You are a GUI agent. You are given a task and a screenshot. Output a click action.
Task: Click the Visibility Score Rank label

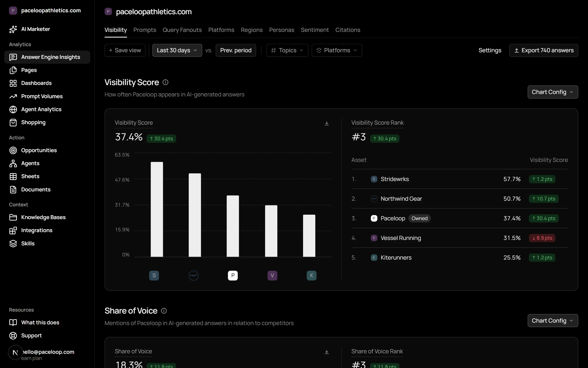point(377,123)
